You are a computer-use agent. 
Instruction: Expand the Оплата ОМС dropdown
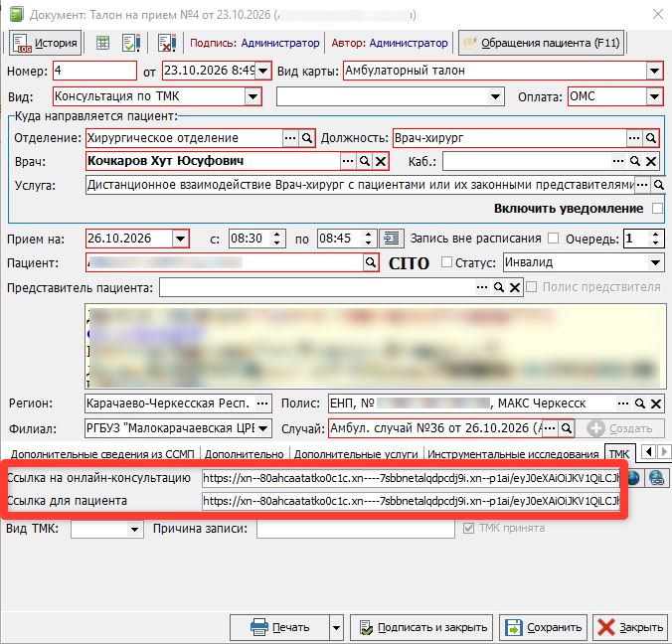click(x=654, y=96)
